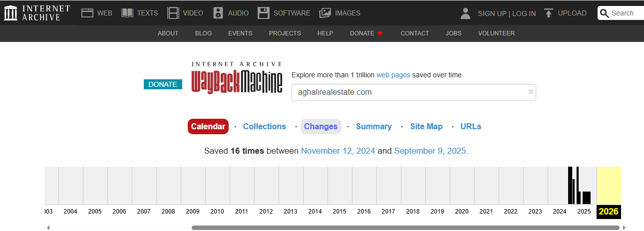
Task: Click the Internet Archive logo
Action: pyautogui.click(x=37, y=13)
